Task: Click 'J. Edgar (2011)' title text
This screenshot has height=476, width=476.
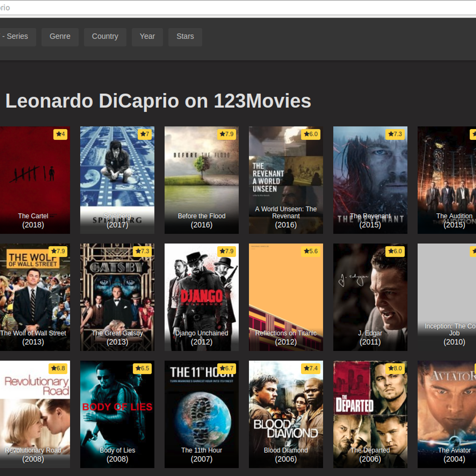Action: (370, 338)
